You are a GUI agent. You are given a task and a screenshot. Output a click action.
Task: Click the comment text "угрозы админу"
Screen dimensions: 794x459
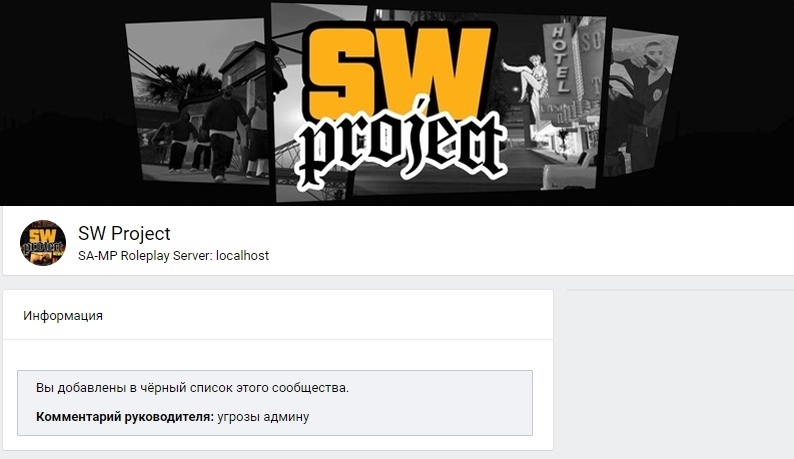(x=263, y=417)
